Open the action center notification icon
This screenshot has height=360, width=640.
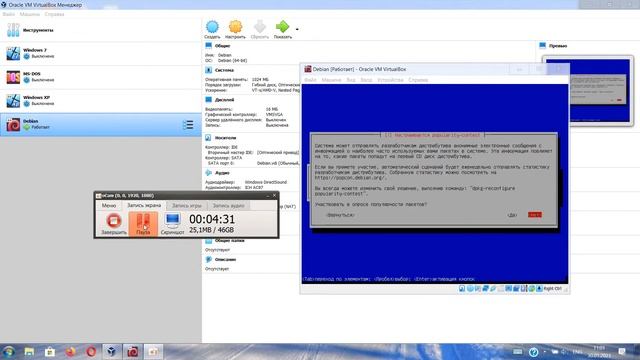pyautogui.click(x=622, y=352)
